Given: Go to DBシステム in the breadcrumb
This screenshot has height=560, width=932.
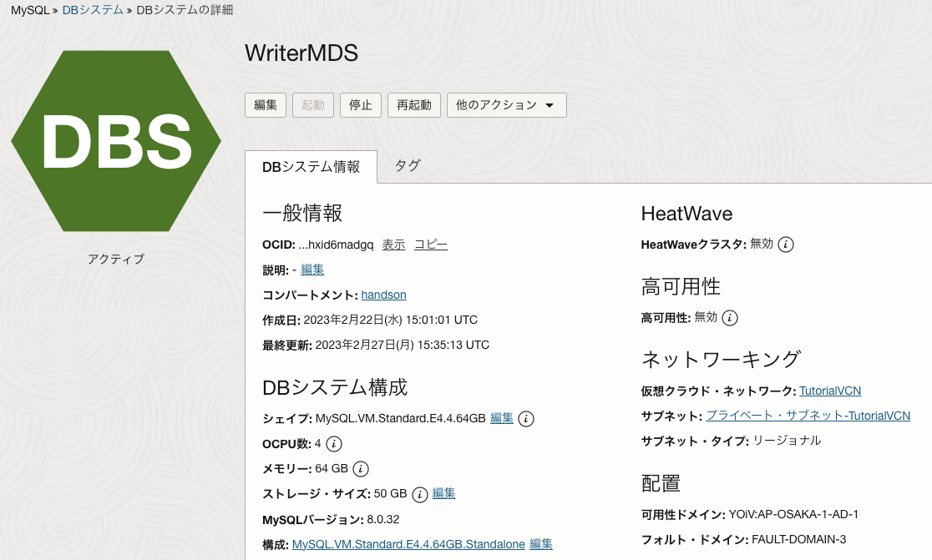Looking at the screenshot, I should (x=93, y=10).
